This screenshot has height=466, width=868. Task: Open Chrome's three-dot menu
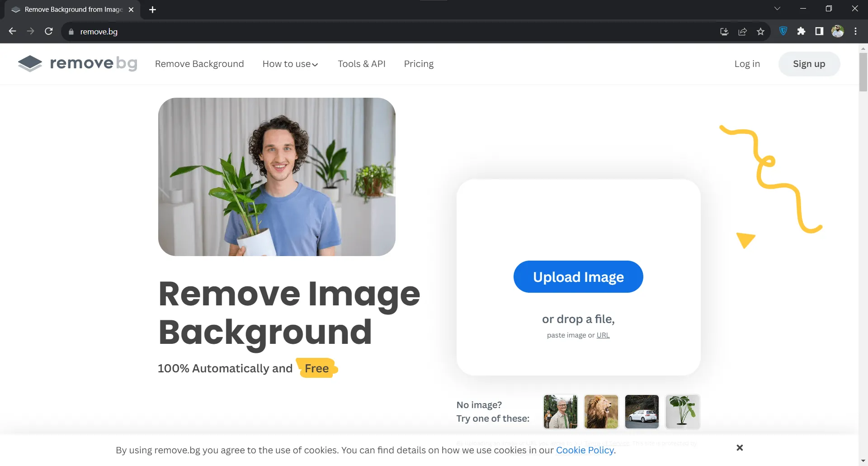[x=855, y=31]
